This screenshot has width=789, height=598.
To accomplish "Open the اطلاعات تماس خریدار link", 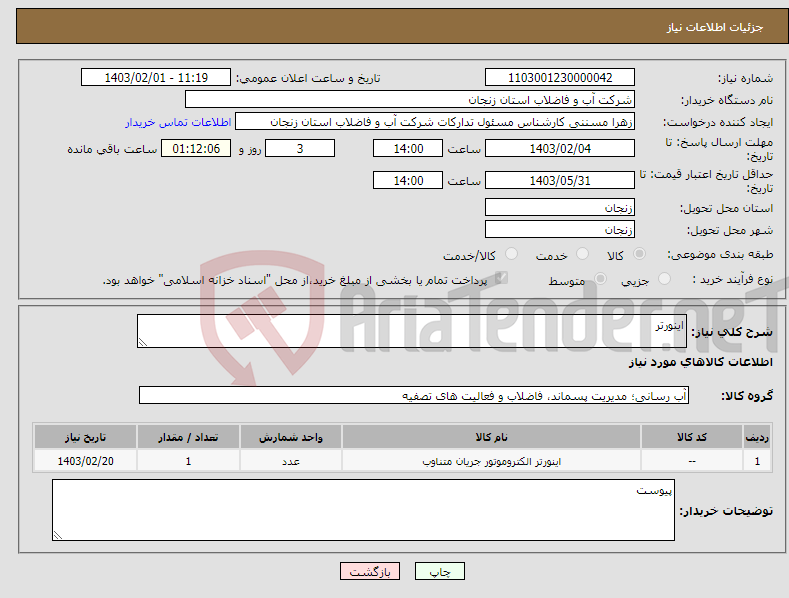I will [178, 122].
